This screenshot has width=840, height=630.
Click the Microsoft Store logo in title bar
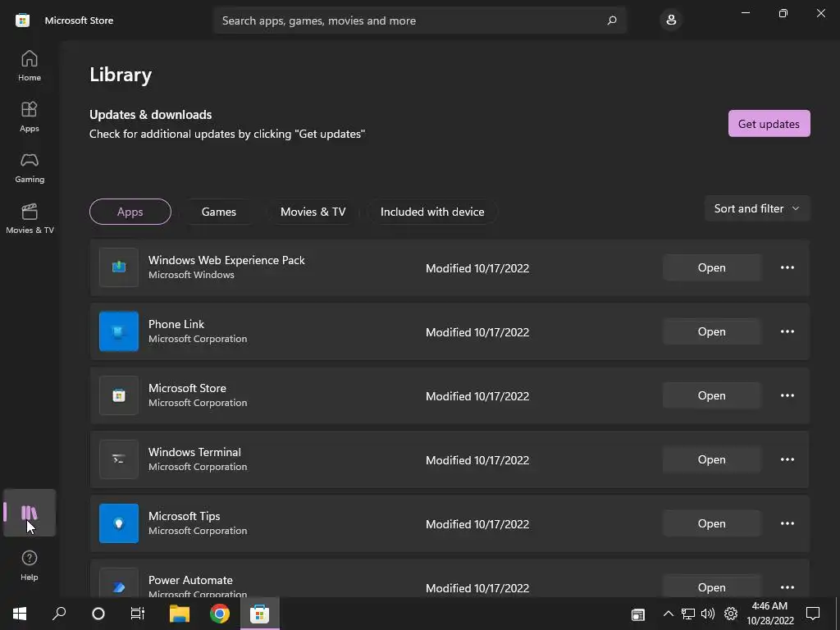click(22, 21)
